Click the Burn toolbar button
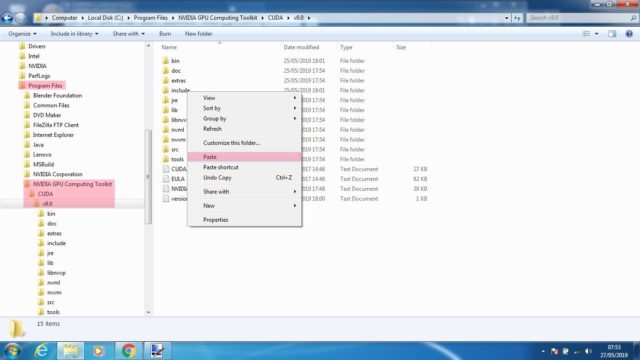 click(x=165, y=34)
